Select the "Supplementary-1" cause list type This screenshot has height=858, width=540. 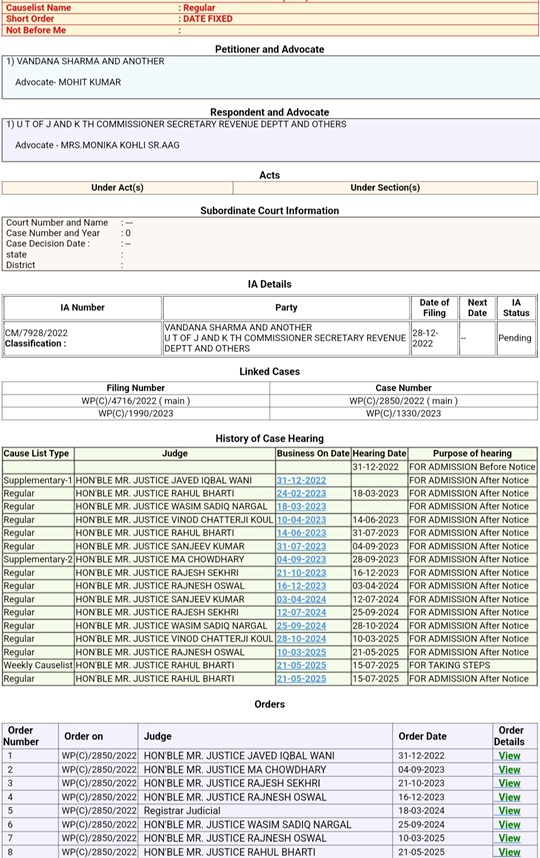pyautogui.click(x=38, y=480)
